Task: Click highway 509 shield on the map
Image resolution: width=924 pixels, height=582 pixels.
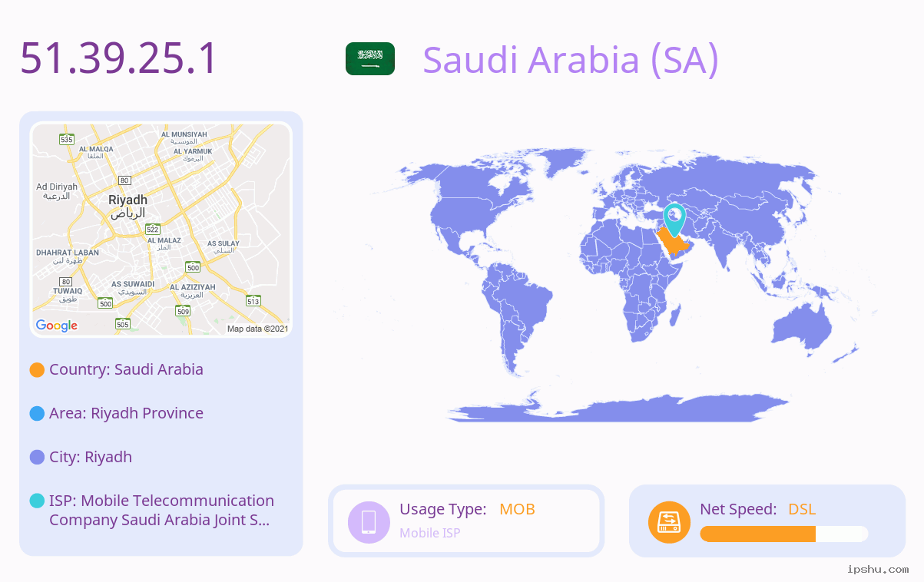Action: click(x=183, y=311)
